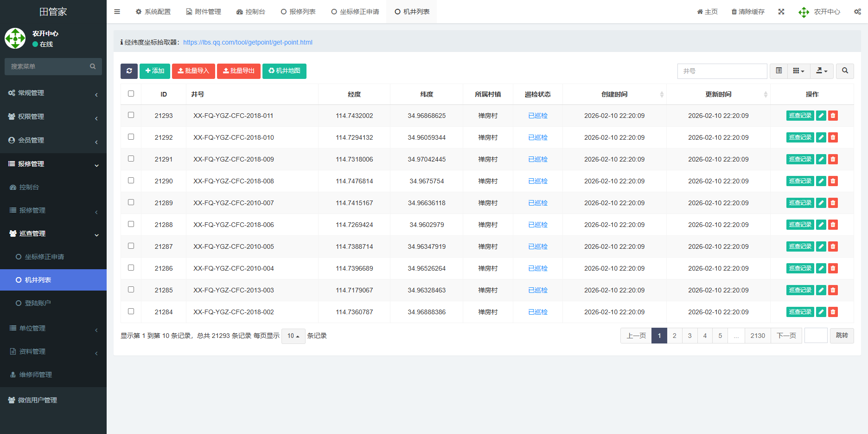Toggle the card view icon button
This screenshot has height=434, width=868.
(779, 71)
